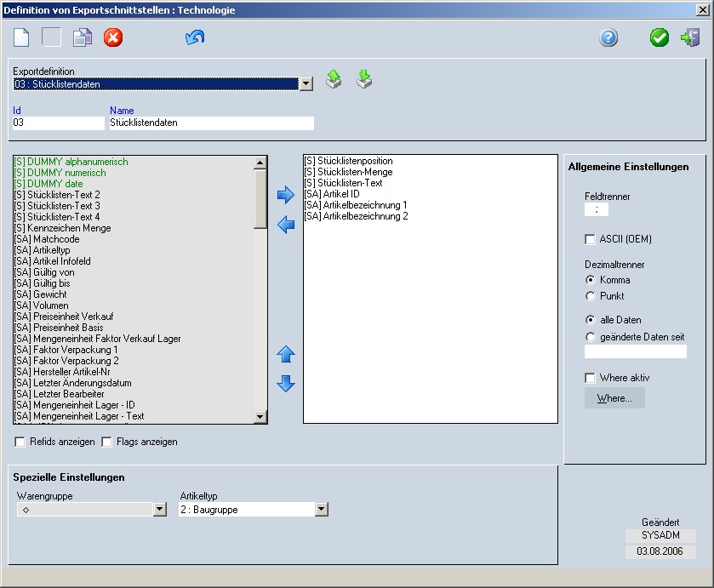Select the Punkt decimal separator option
The image size is (714, 588).
pyautogui.click(x=590, y=296)
